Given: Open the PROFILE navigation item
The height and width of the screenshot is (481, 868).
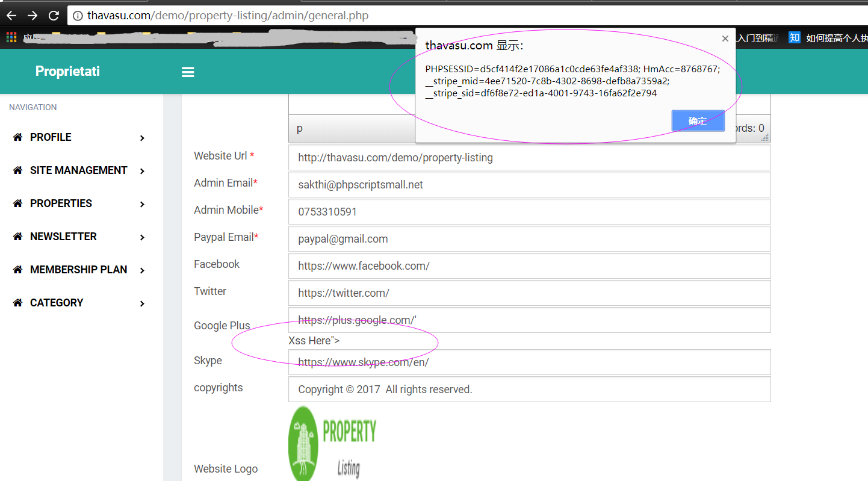Looking at the screenshot, I should click(x=81, y=137).
